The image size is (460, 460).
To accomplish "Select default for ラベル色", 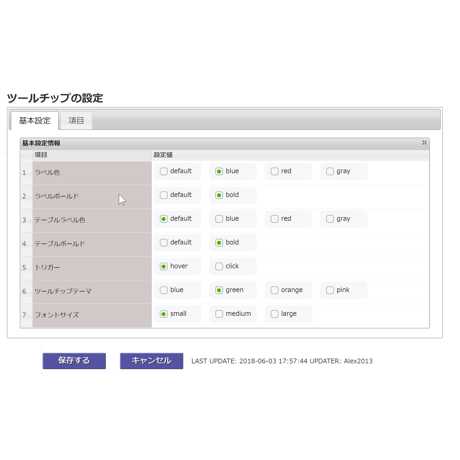I will click(163, 171).
